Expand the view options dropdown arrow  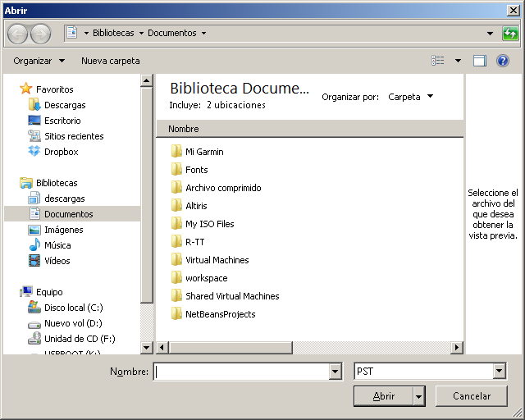coord(458,61)
